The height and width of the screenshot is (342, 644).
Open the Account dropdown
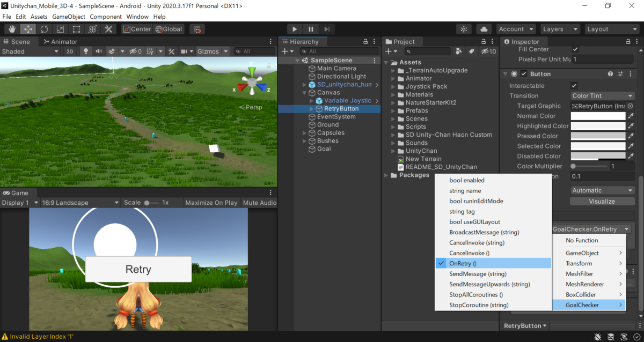(x=516, y=29)
